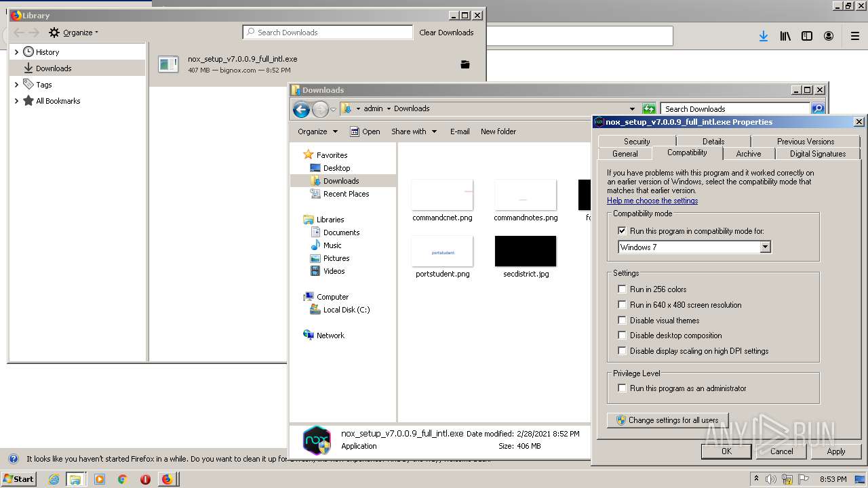Screen dimensions: 868x488
Task: Open containing folder icon for nox_setup download
Action: [x=465, y=64]
